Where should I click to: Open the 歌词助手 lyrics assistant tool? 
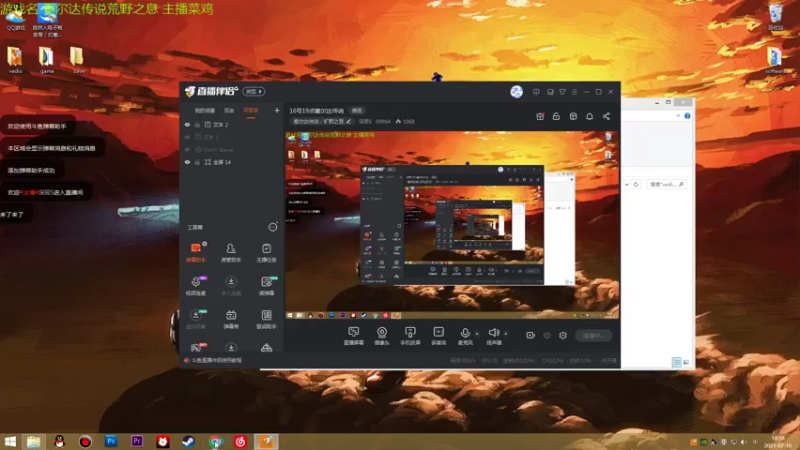[266, 319]
